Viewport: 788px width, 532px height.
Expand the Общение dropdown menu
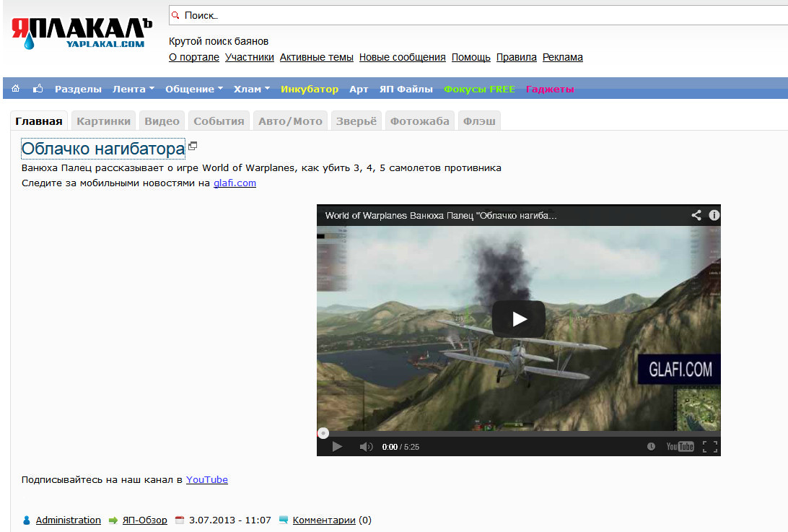coord(194,90)
